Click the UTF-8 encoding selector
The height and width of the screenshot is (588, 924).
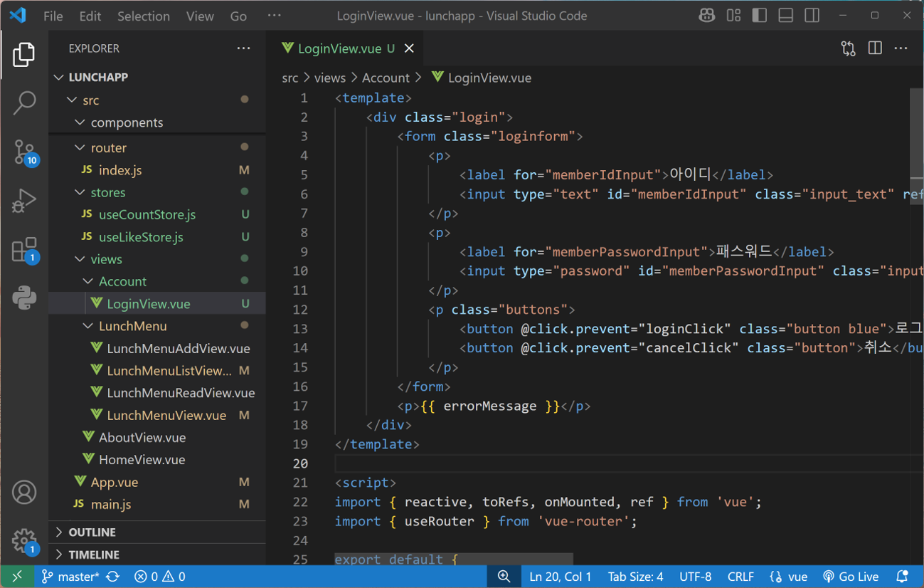(695, 577)
